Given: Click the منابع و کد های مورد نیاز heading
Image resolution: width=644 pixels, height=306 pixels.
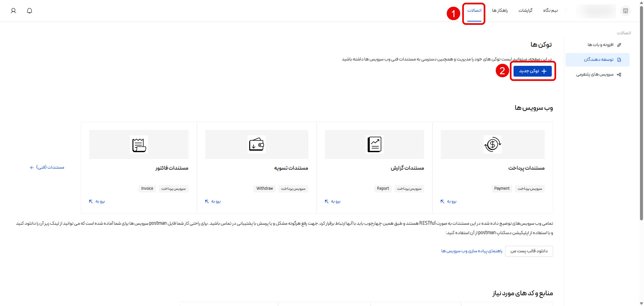Looking at the screenshot, I should tap(523, 293).
